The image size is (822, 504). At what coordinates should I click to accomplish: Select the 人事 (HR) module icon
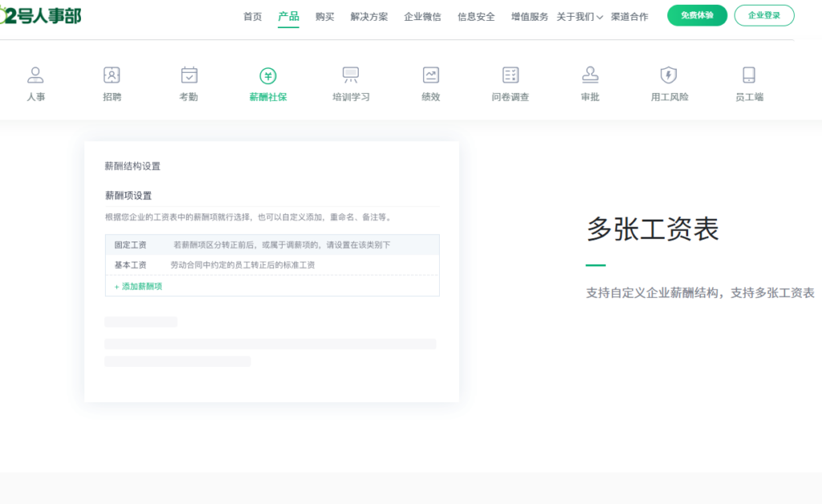pyautogui.click(x=35, y=80)
